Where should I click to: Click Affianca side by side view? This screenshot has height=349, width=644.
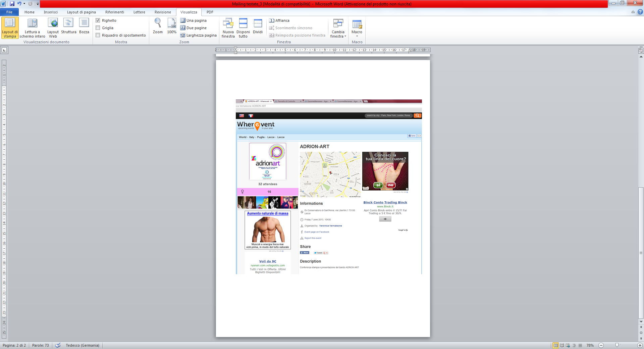(279, 20)
